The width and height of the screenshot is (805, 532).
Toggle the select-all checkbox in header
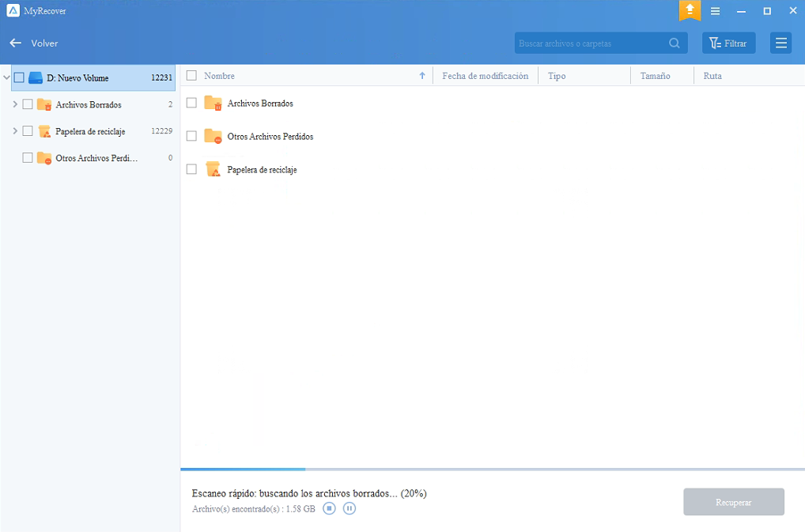click(191, 75)
